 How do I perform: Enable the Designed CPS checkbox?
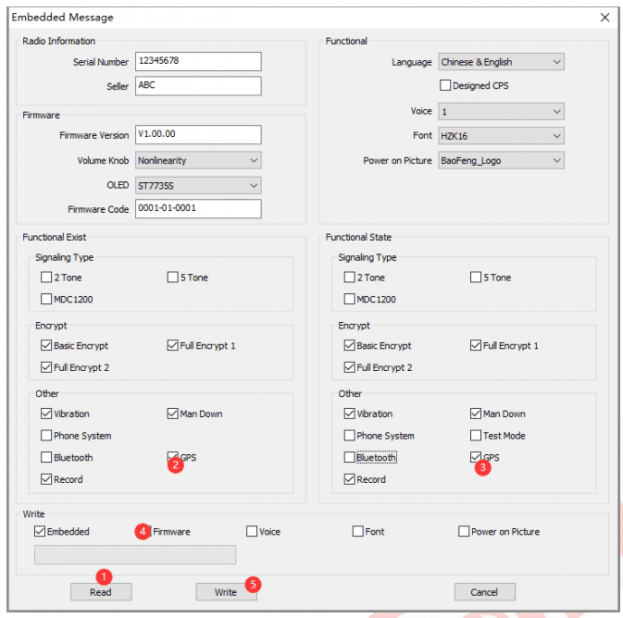tap(446, 86)
